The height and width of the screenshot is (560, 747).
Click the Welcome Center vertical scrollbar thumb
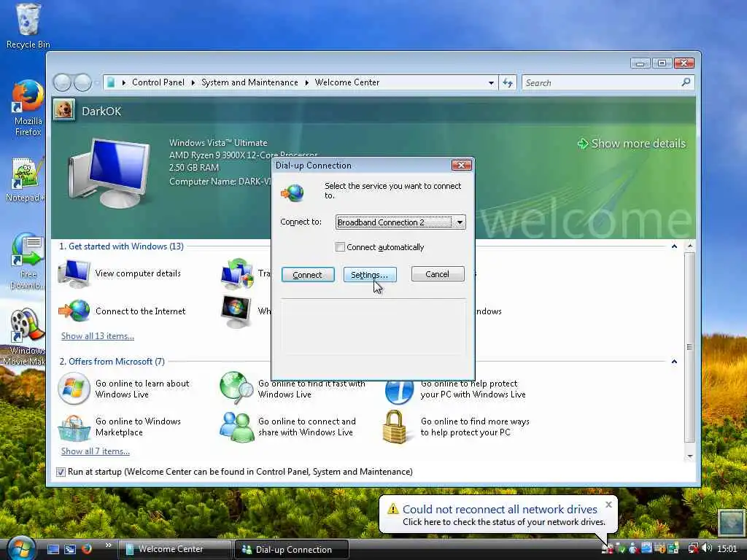[x=689, y=347]
